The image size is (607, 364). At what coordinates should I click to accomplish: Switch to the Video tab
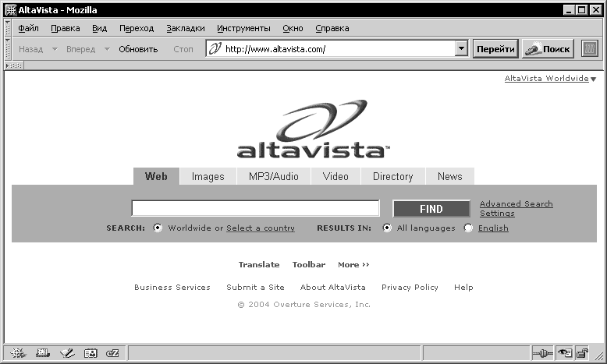pos(335,176)
